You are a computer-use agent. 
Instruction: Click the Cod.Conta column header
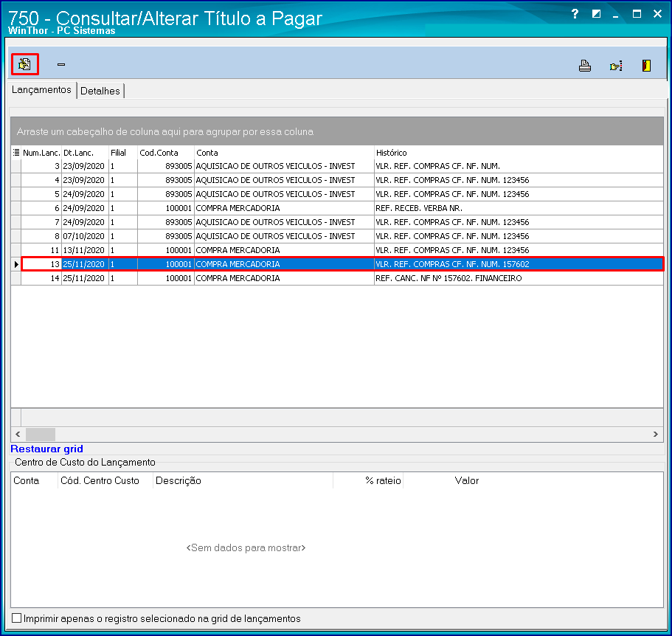(165, 153)
